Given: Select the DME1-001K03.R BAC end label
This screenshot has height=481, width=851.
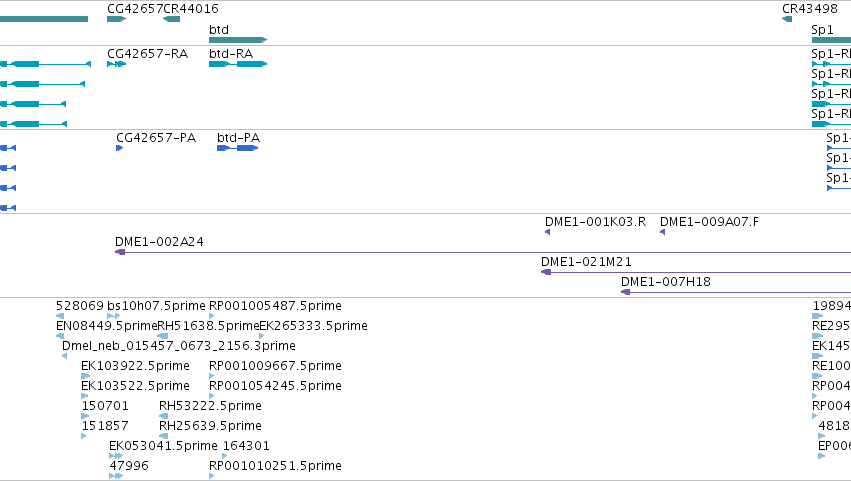Looking at the screenshot, I should 595,222.
